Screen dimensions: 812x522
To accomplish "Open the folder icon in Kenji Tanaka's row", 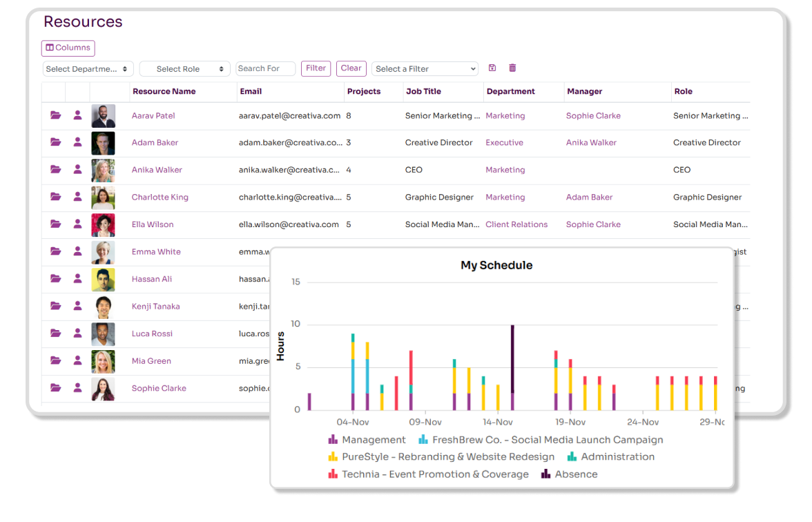I will tap(55, 306).
